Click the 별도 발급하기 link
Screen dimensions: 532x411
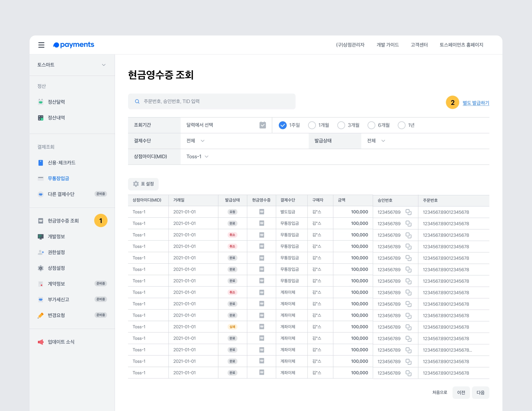476,103
